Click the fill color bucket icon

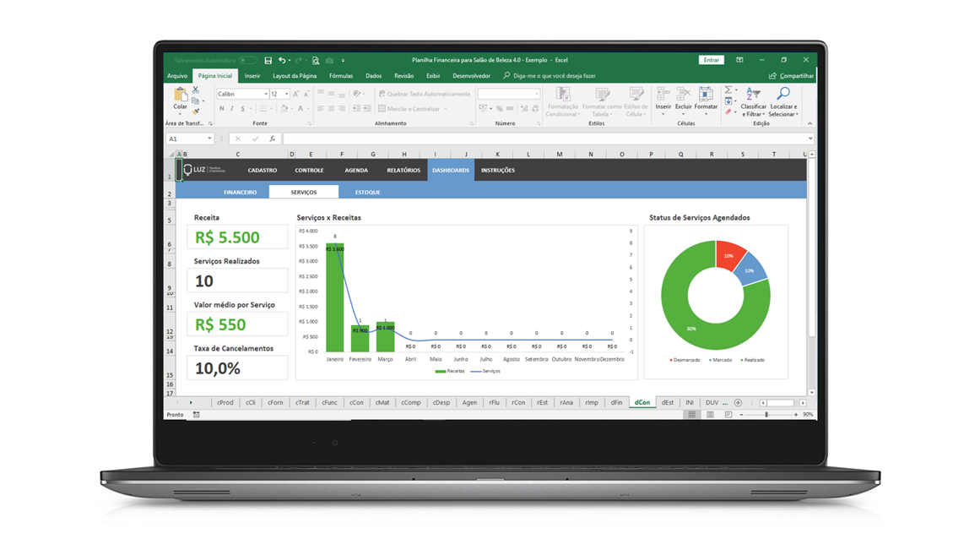pos(284,109)
